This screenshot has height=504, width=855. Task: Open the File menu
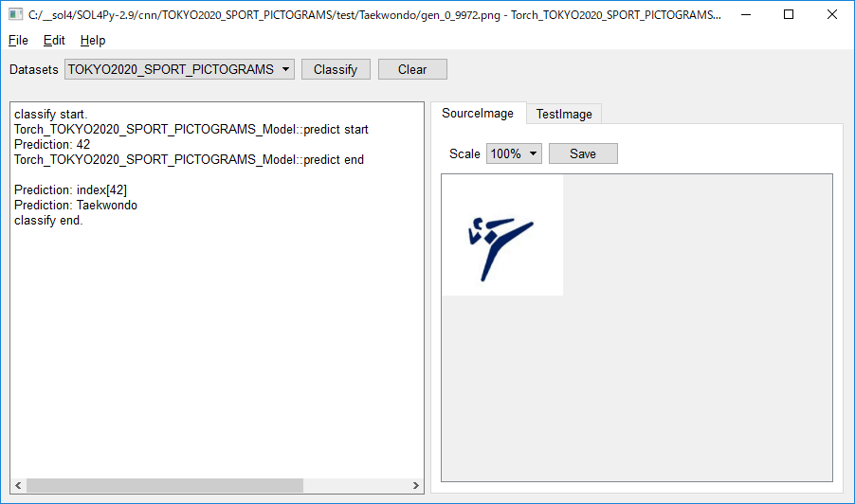pyautogui.click(x=18, y=41)
